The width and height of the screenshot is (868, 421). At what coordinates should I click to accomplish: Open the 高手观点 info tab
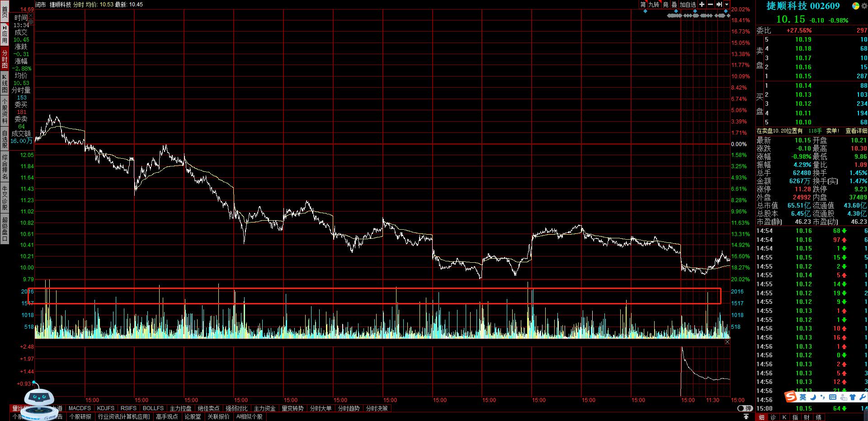pos(167,416)
